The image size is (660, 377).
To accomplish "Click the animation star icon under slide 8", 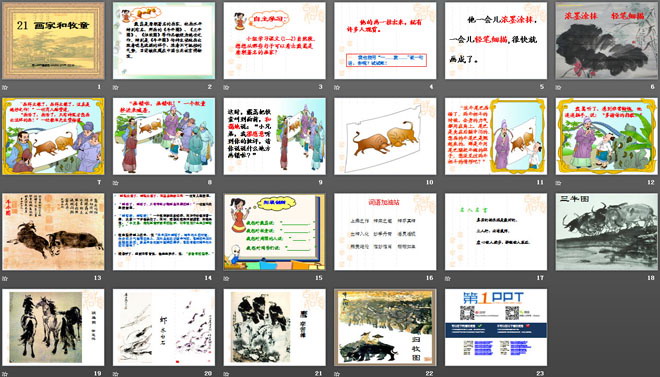I will (x=115, y=183).
